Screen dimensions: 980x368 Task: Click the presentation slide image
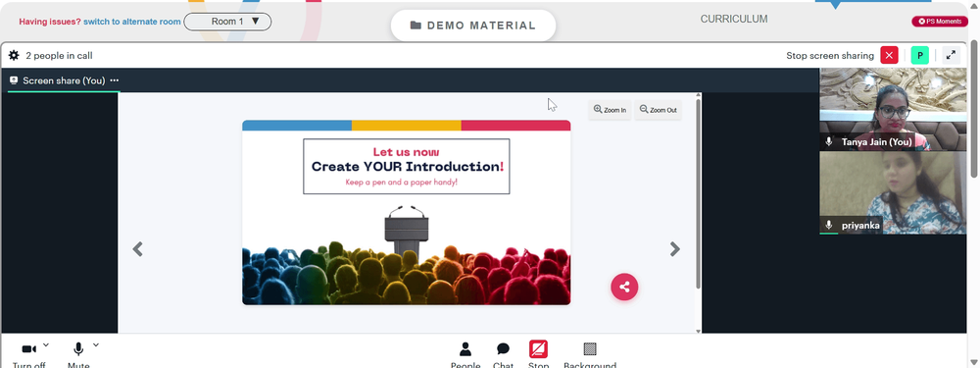click(x=407, y=213)
